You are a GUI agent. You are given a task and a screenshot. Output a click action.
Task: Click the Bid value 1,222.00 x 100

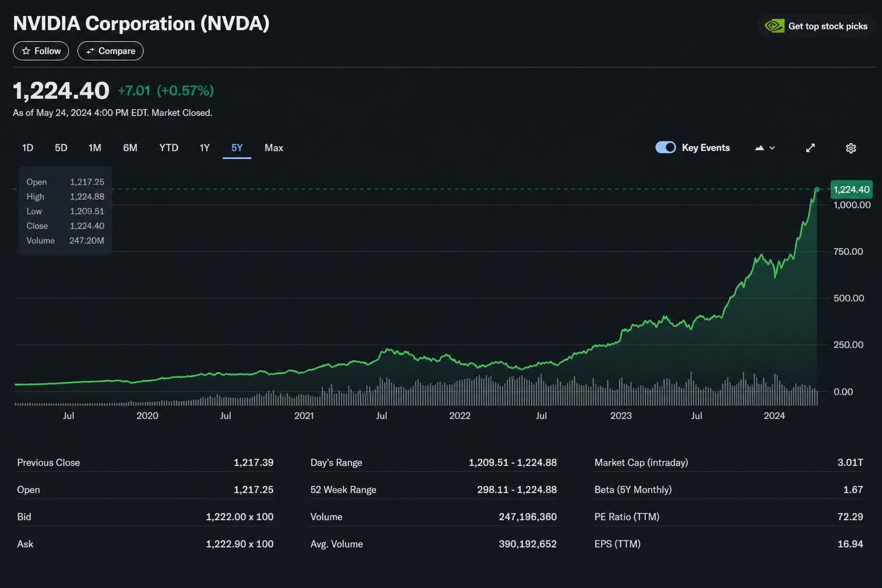tap(239, 517)
